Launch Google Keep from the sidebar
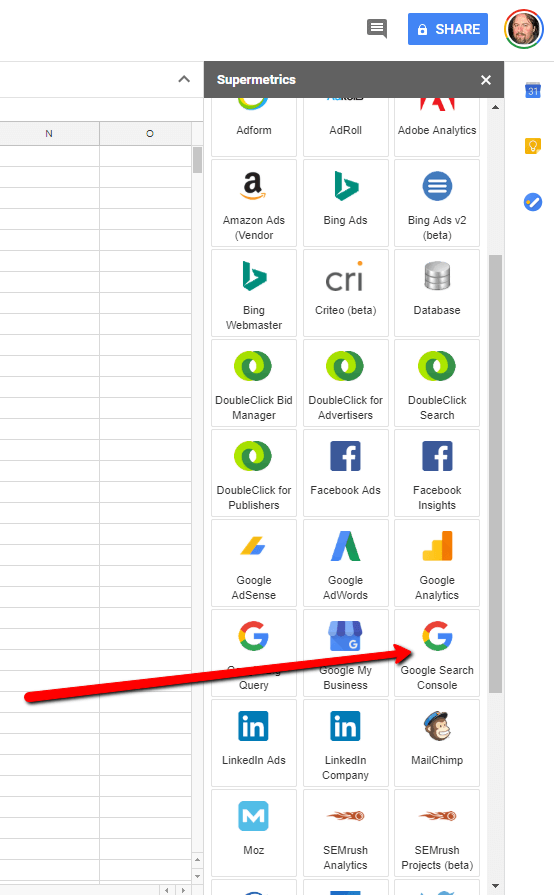Image resolution: width=554 pixels, height=895 pixels. pos(532,146)
